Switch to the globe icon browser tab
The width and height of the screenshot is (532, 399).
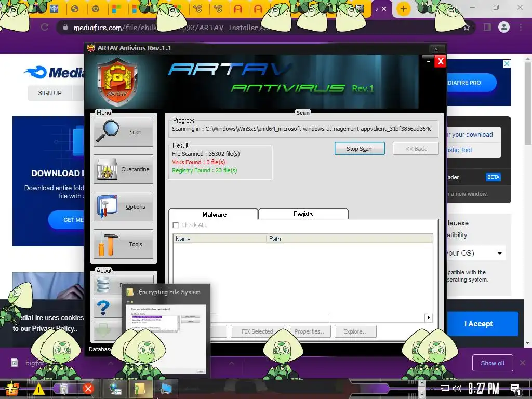[x=75, y=9]
